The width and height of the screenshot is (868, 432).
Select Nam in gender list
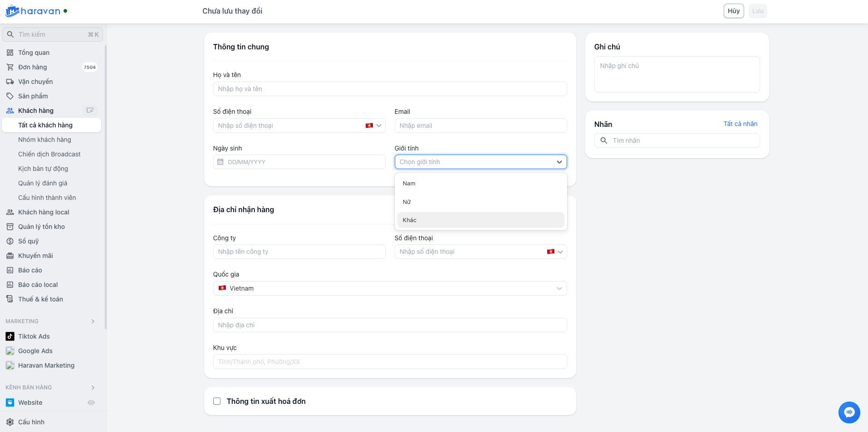point(481,184)
